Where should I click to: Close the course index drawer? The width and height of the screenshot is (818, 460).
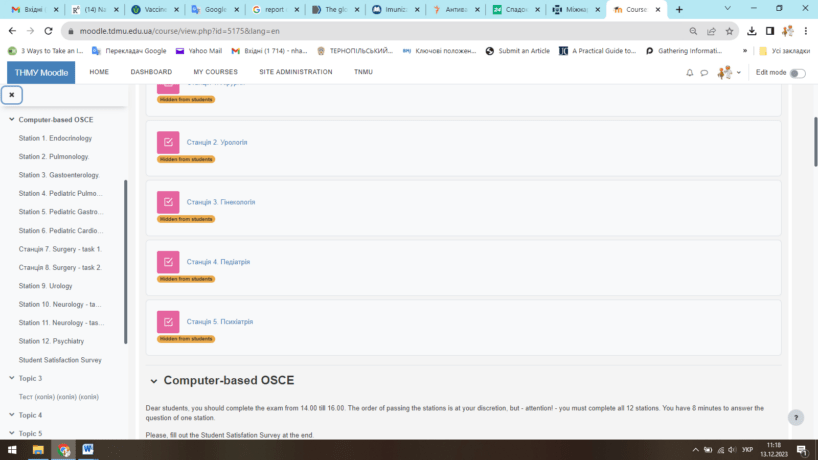12,95
